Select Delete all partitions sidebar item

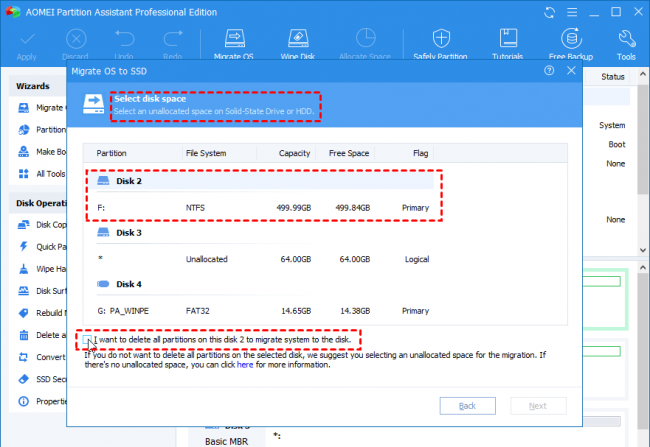point(41,335)
